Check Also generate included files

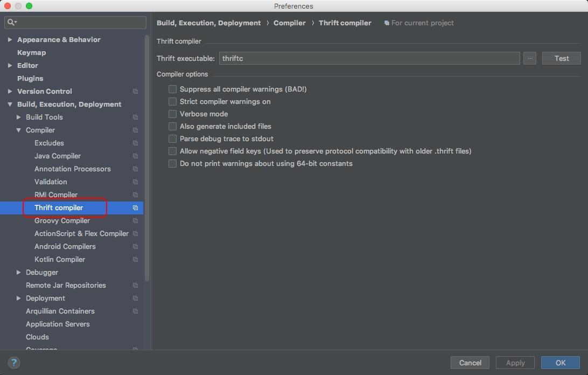(172, 126)
